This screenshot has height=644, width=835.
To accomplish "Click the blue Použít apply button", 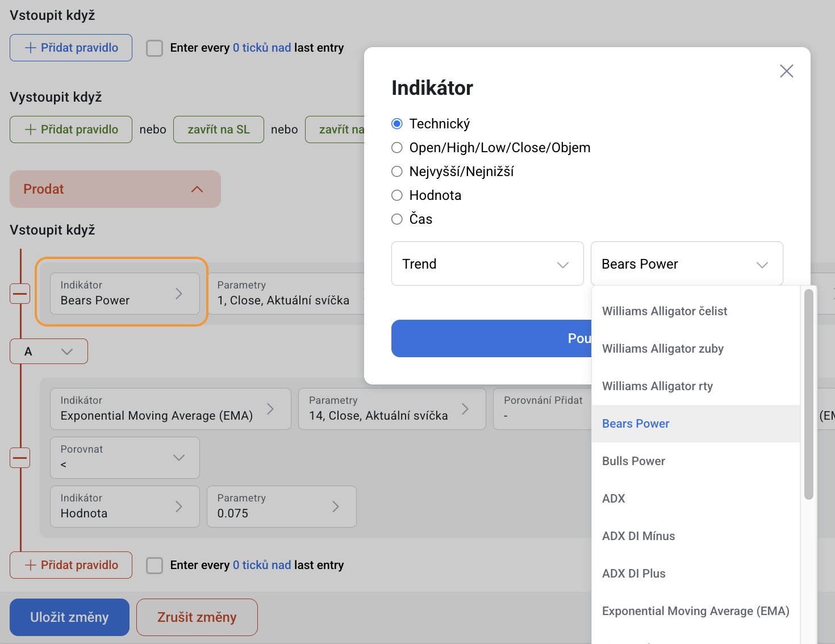I will [x=491, y=338].
